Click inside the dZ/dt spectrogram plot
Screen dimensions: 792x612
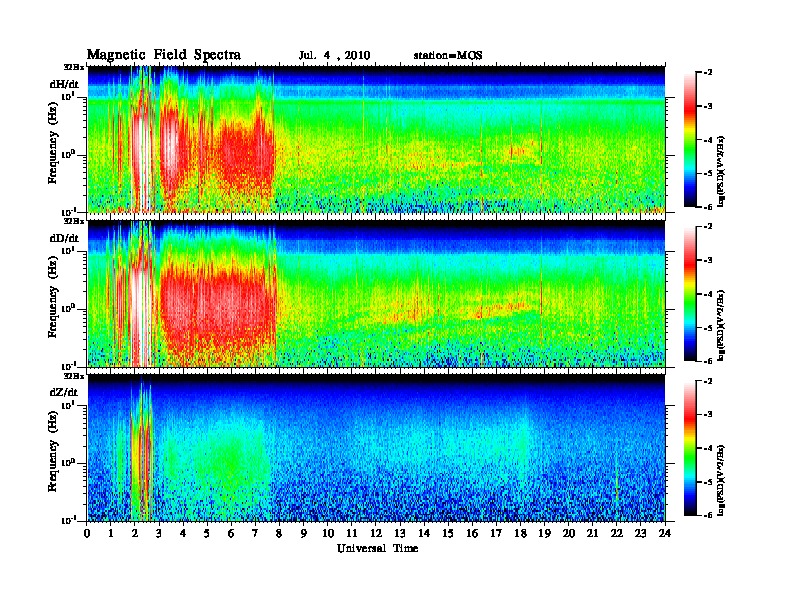coord(376,448)
